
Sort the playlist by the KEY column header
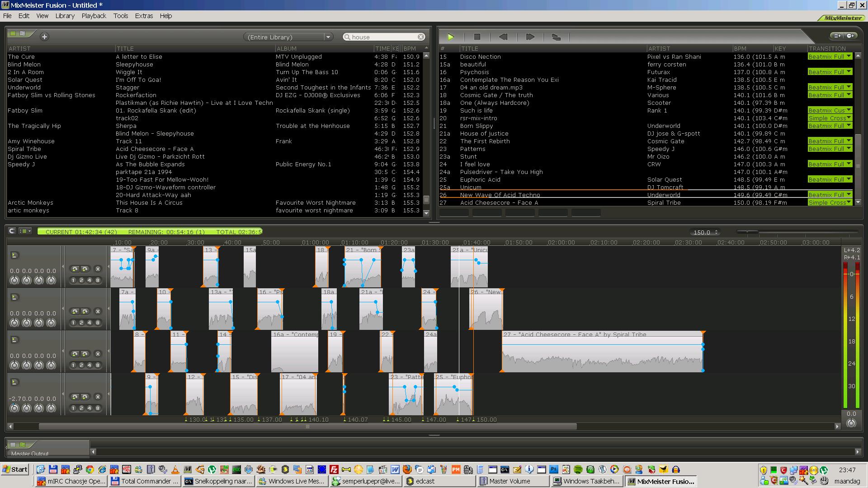pyautogui.click(x=790, y=48)
